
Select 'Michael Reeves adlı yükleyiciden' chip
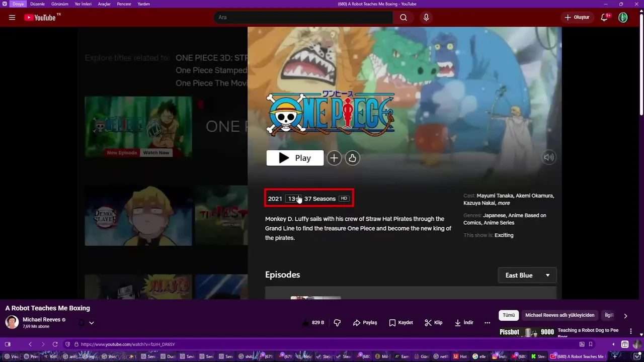559,315
